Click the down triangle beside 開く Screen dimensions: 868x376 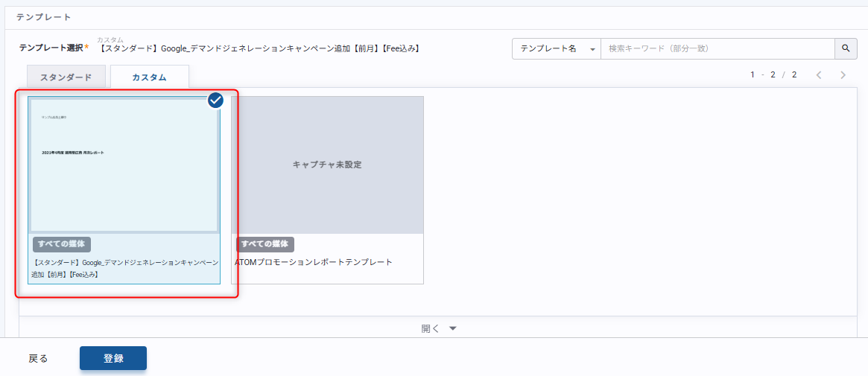tap(452, 328)
